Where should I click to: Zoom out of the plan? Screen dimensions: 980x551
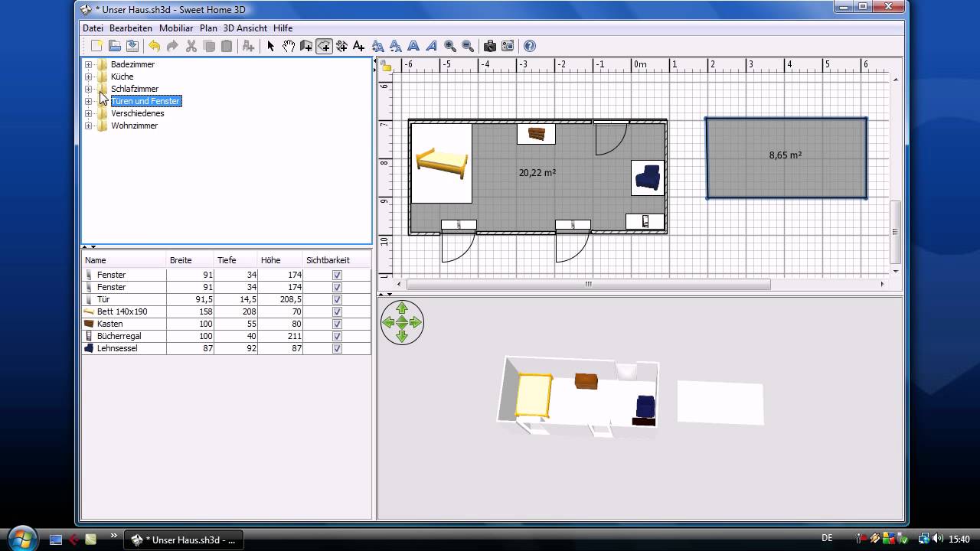click(468, 46)
